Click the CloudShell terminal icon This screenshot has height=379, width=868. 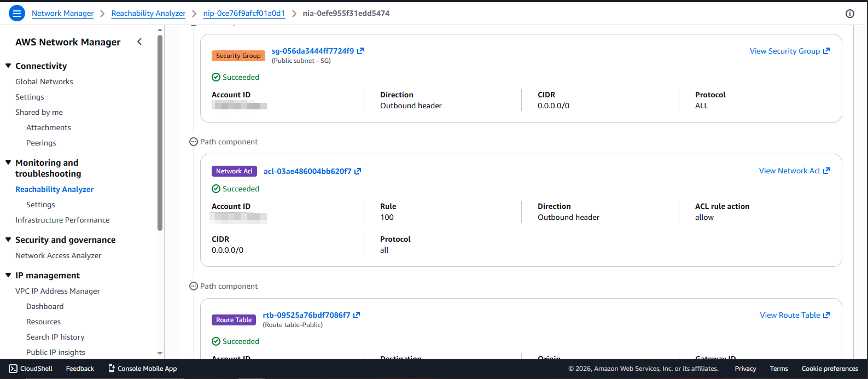pyautogui.click(x=13, y=369)
